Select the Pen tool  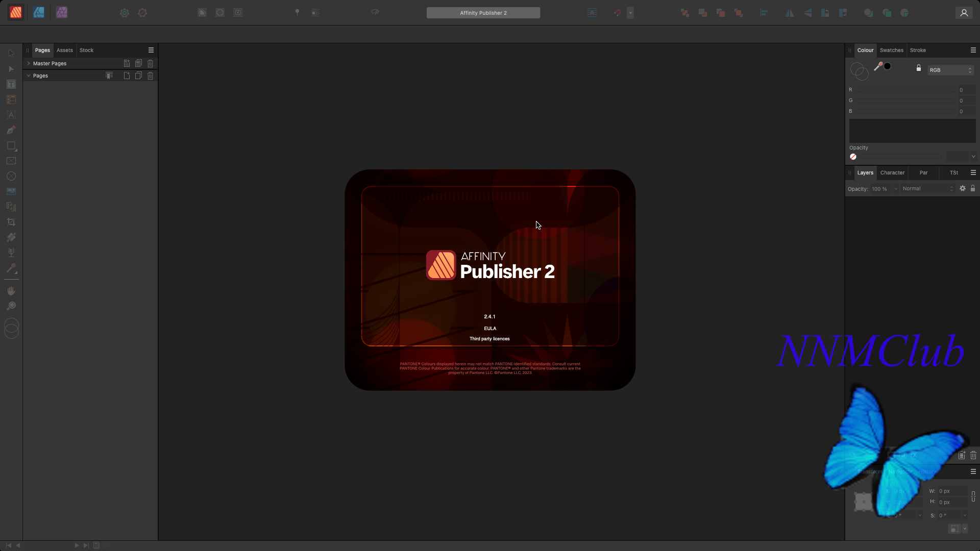point(11,130)
